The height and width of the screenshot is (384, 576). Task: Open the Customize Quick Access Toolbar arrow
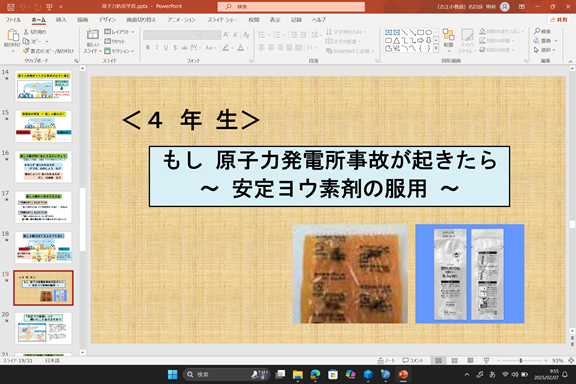(61, 7)
